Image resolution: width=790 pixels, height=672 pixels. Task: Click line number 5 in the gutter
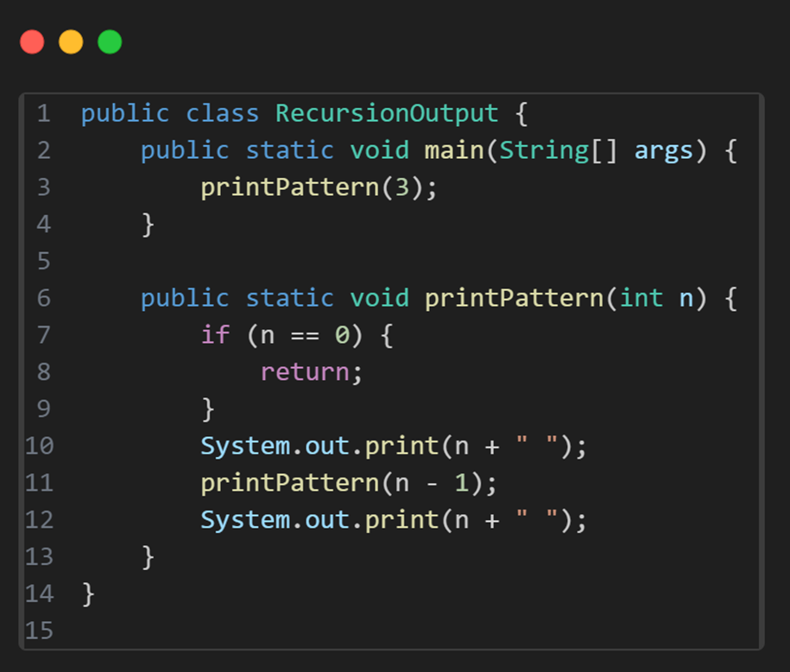click(x=44, y=261)
